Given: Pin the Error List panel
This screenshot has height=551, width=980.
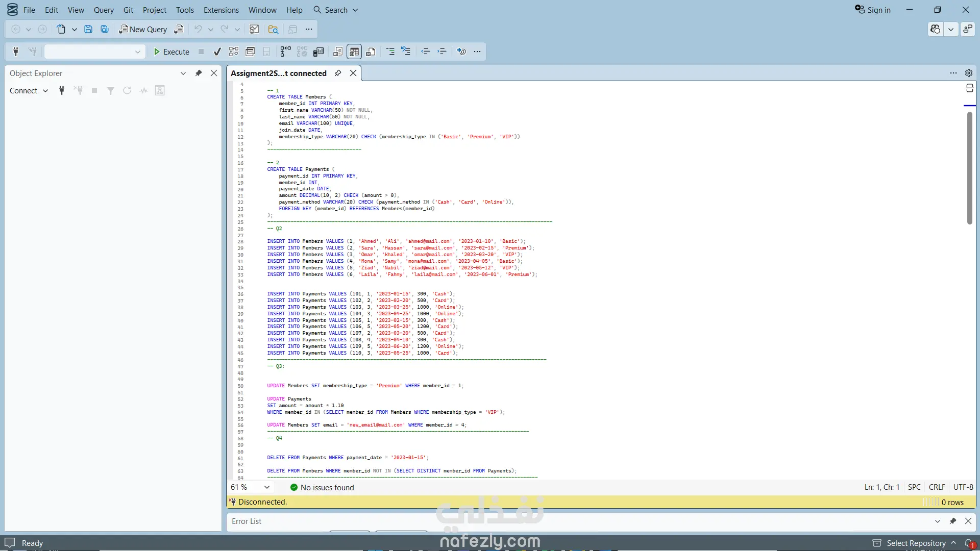Looking at the screenshot, I should (x=953, y=521).
